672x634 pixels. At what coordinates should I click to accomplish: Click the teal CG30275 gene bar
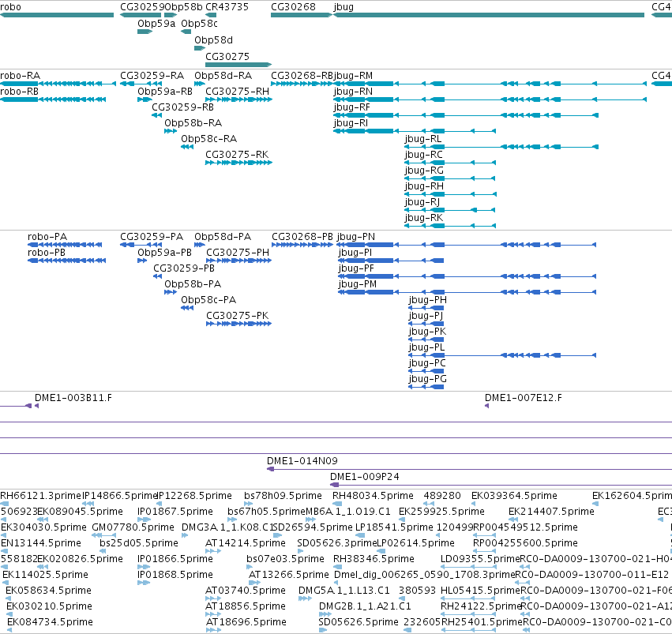pos(238,65)
